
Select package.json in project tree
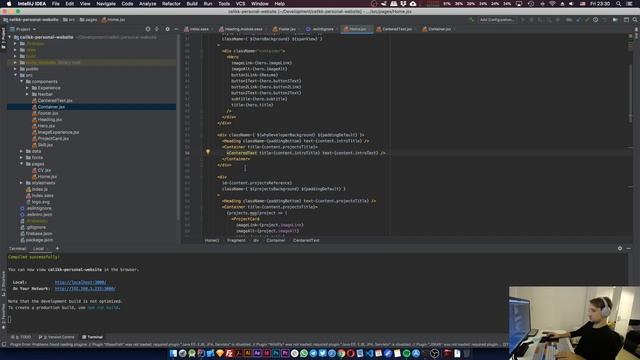(x=39, y=240)
